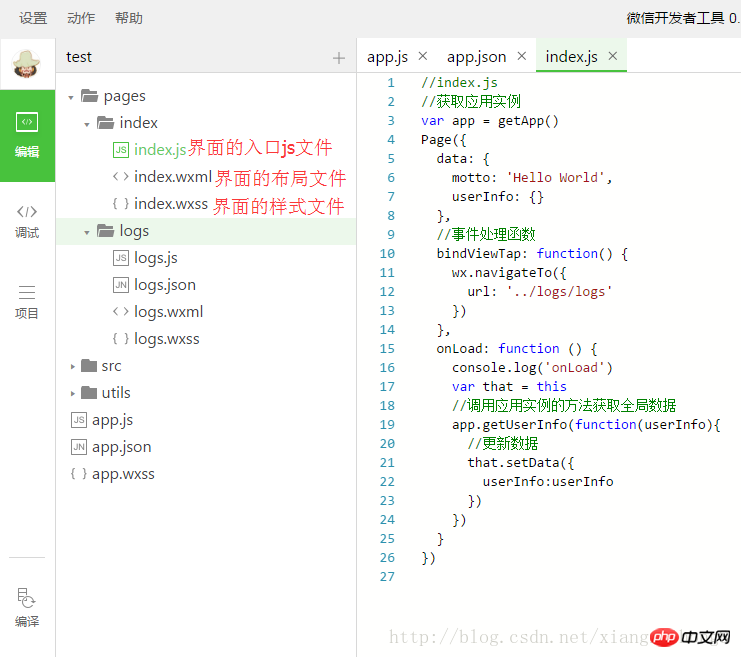Image resolution: width=741 pixels, height=657 pixels.
Task: Collapse the logs folder arrow
Action: (x=87, y=233)
